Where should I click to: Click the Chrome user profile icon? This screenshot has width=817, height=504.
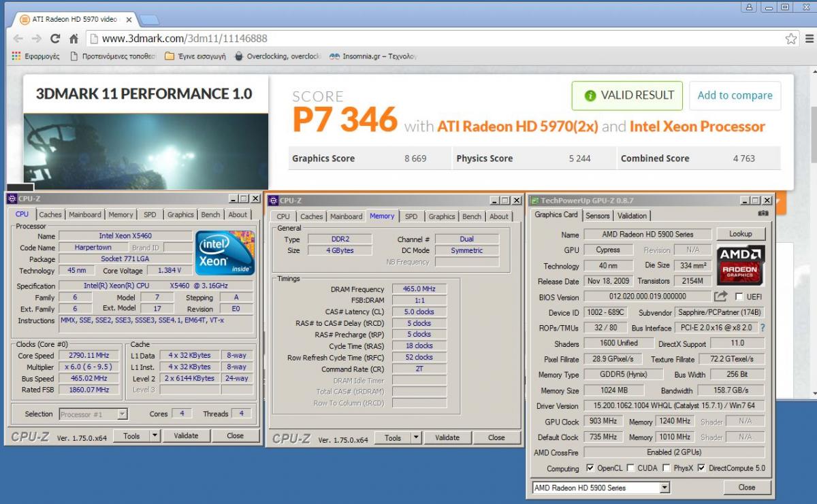click(750, 7)
